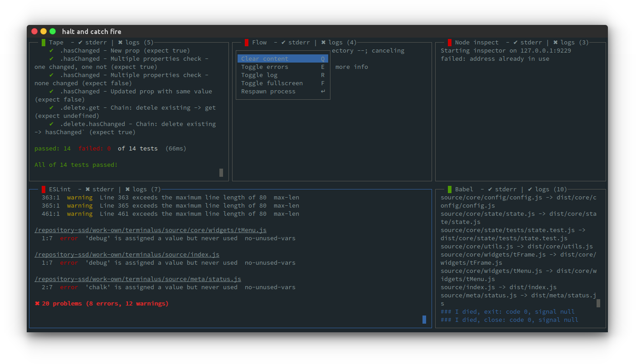The height and width of the screenshot is (364, 636).
Task: Click 'passed: 14' count in Tape
Action: pos(53,148)
